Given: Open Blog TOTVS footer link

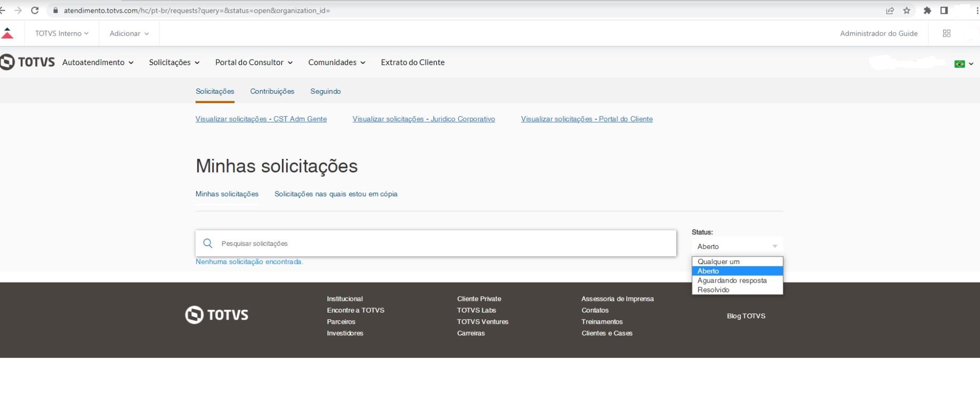Looking at the screenshot, I should (x=746, y=316).
